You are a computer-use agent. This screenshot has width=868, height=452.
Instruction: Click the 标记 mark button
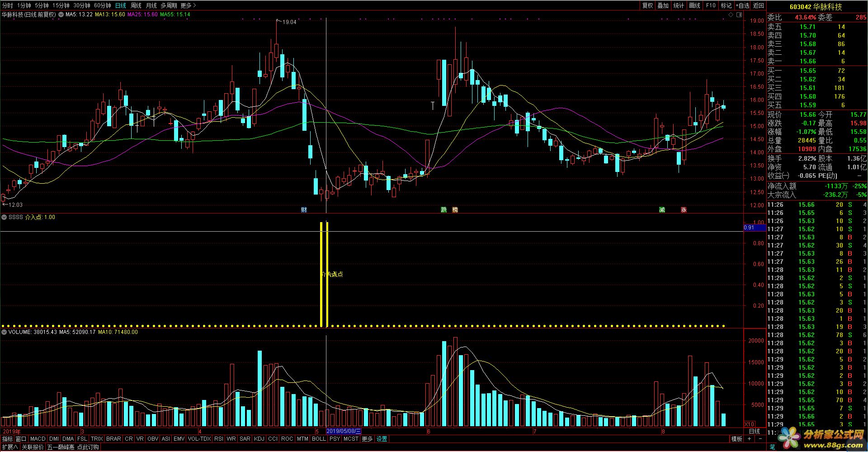coord(726,5)
